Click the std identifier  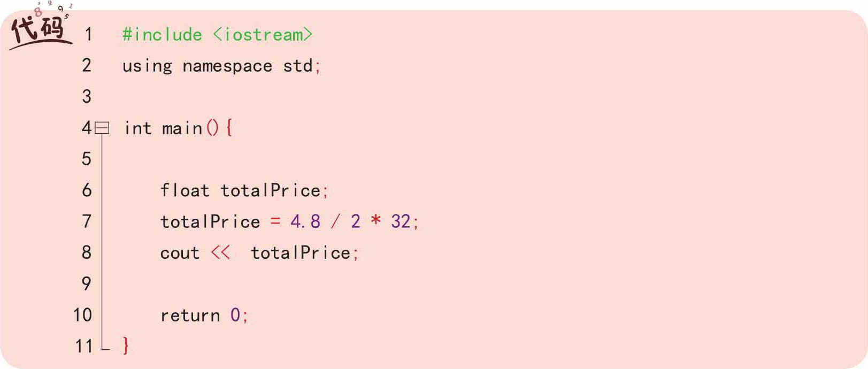(x=298, y=66)
